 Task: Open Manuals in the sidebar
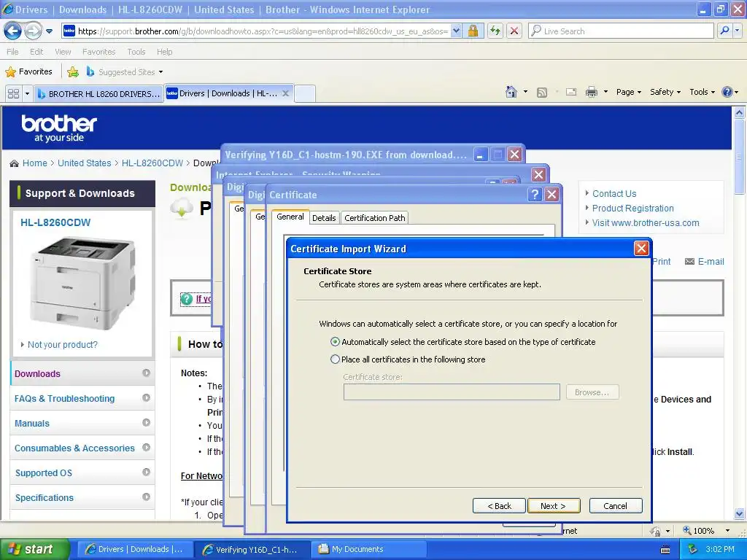click(x=82, y=424)
